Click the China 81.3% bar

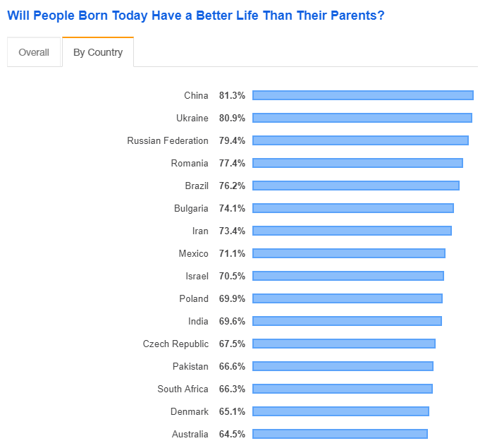(x=363, y=95)
